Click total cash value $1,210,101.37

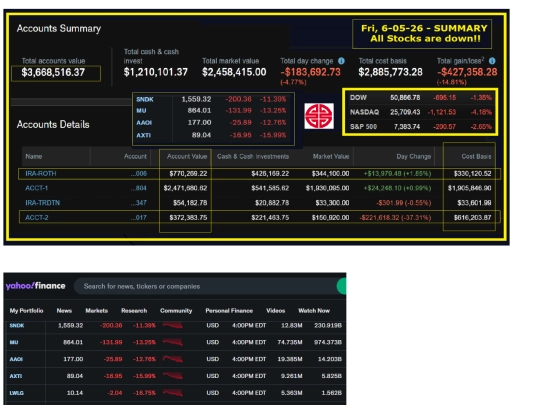[156, 72]
